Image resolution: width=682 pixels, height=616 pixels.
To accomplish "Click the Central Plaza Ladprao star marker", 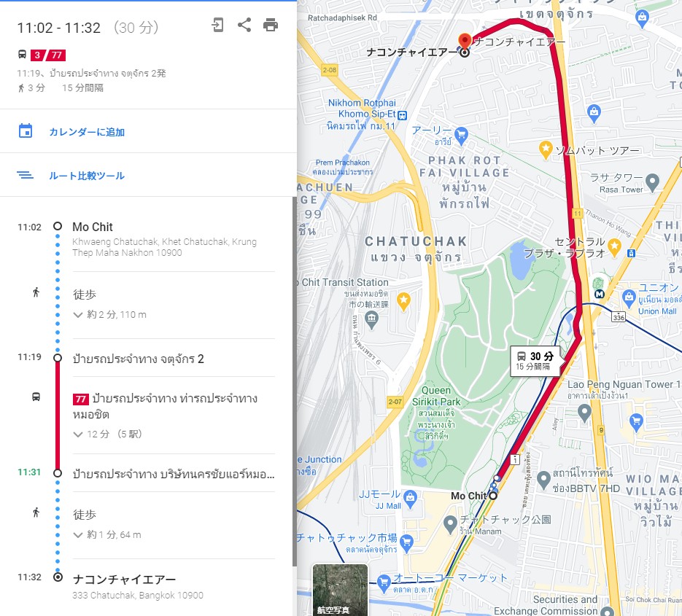I will click(614, 246).
